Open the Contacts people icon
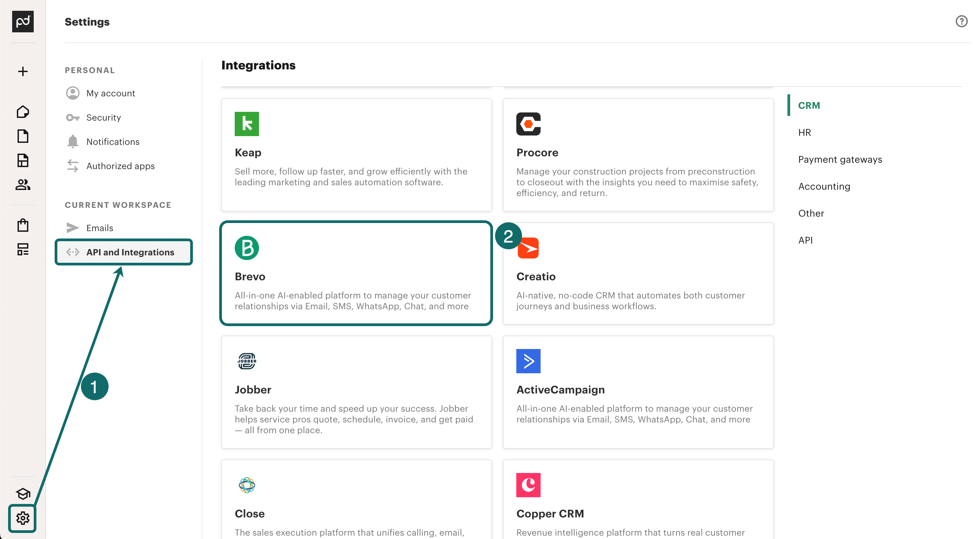Screen dimensions: 980x539 pyautogui.click(x=23, y=185)
